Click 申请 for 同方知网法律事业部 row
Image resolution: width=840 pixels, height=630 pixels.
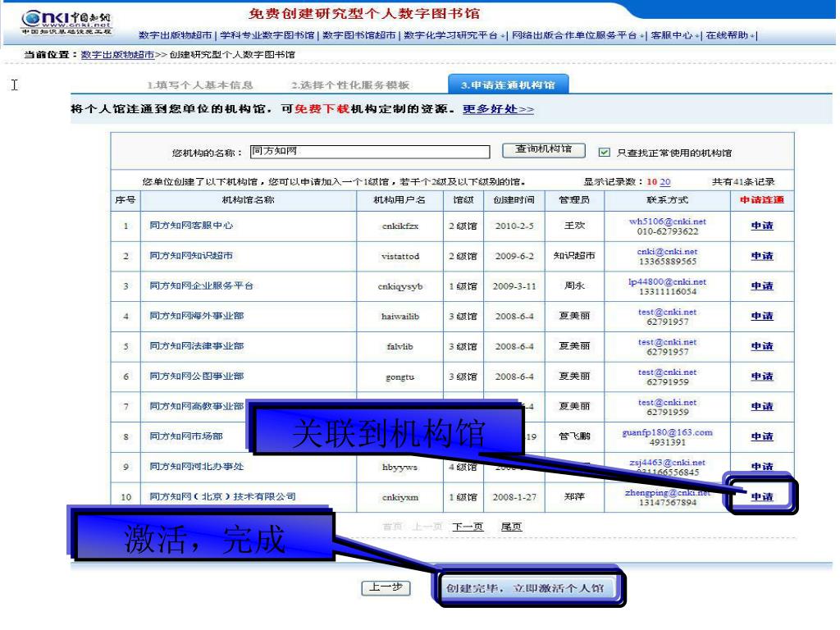pos(762,346)
